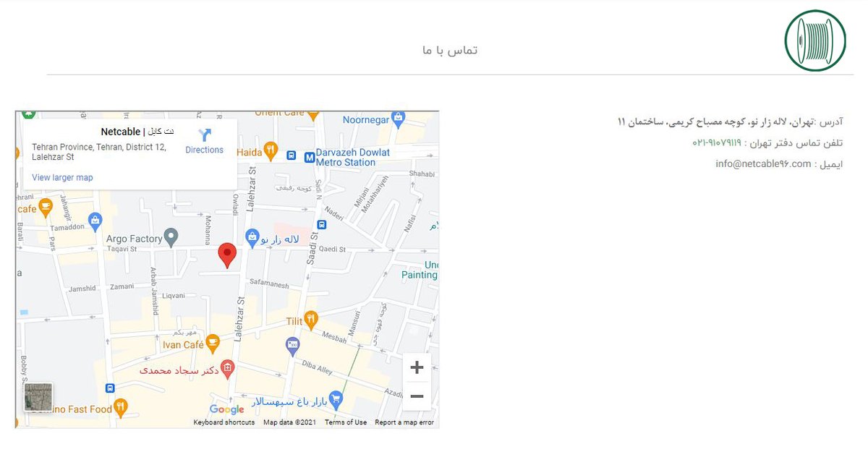
Task: Click the cafe cup marker at the map's left edge
Action: pyautogui.click(x=46, y=207)
